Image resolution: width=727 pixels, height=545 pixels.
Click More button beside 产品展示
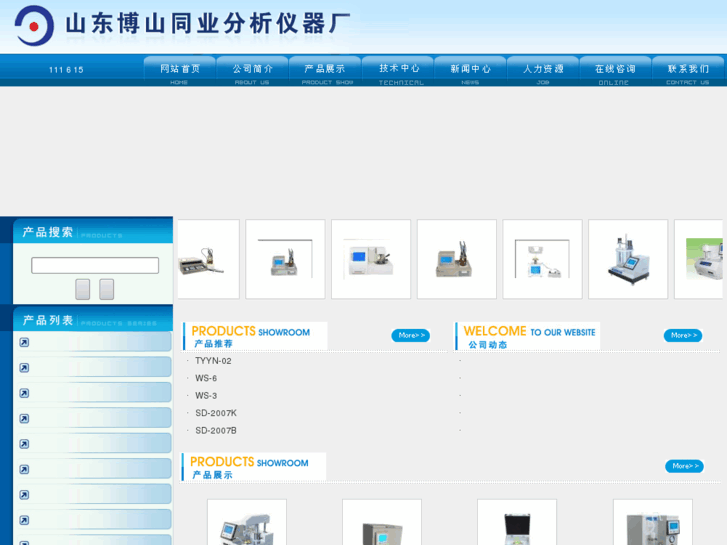pos(684,466)
